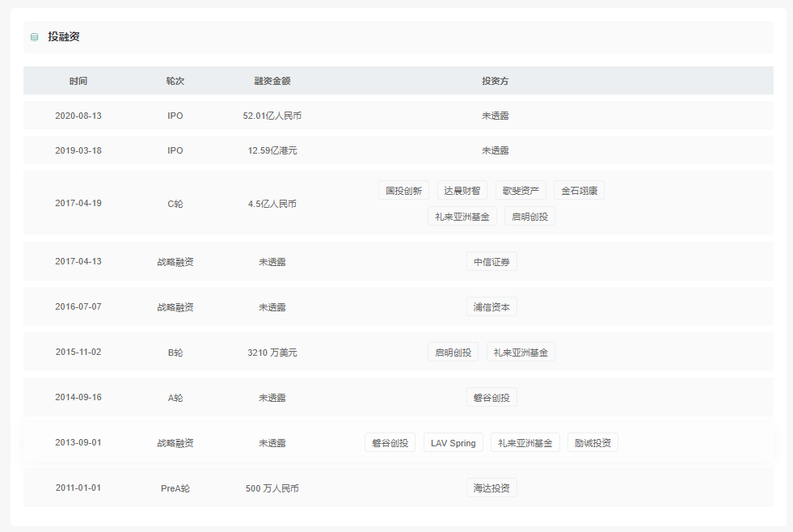This screenshot has height=532, width=793.
Task: Click investor 未透露 in the 2020-08-13 row
Action: point(495,116)
